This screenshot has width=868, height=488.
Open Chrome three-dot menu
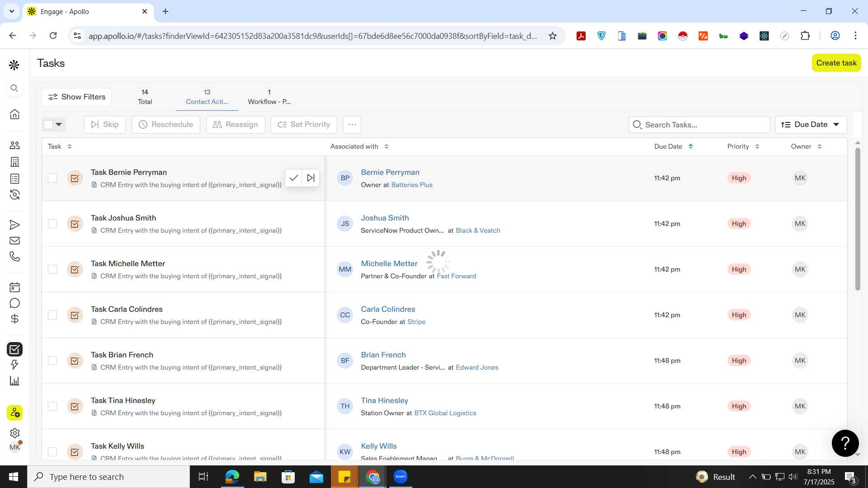855,36
